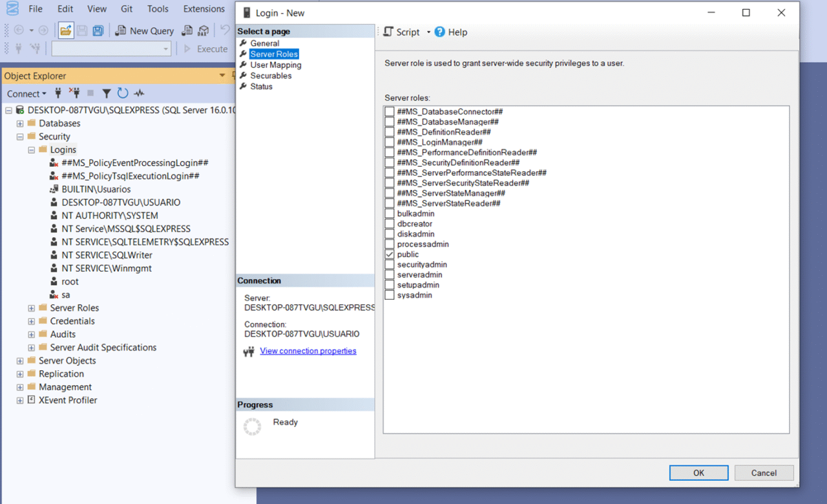The width and height of the screenshot is (827, 504).
Task: Click the wrench icon beside Securables
Action: point(243,76)
